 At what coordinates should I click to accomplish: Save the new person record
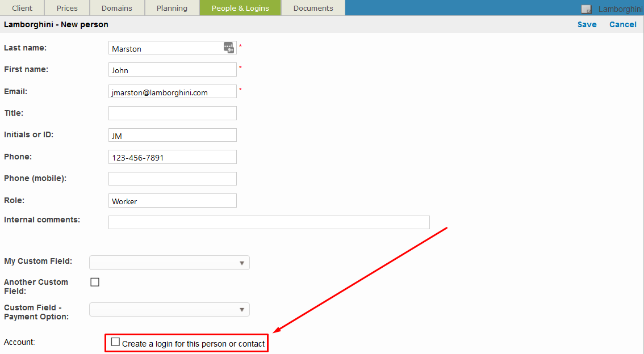point(587,24)
